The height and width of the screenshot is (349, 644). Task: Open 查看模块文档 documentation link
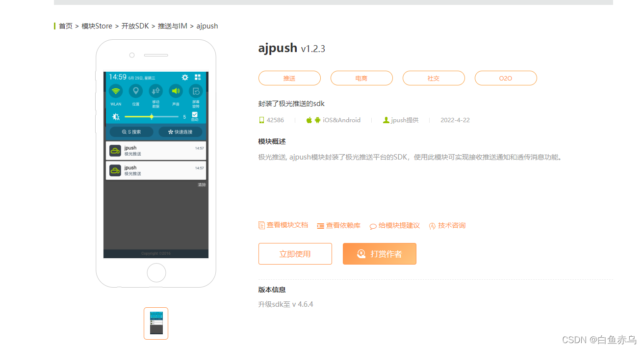[x=287, y=225]
